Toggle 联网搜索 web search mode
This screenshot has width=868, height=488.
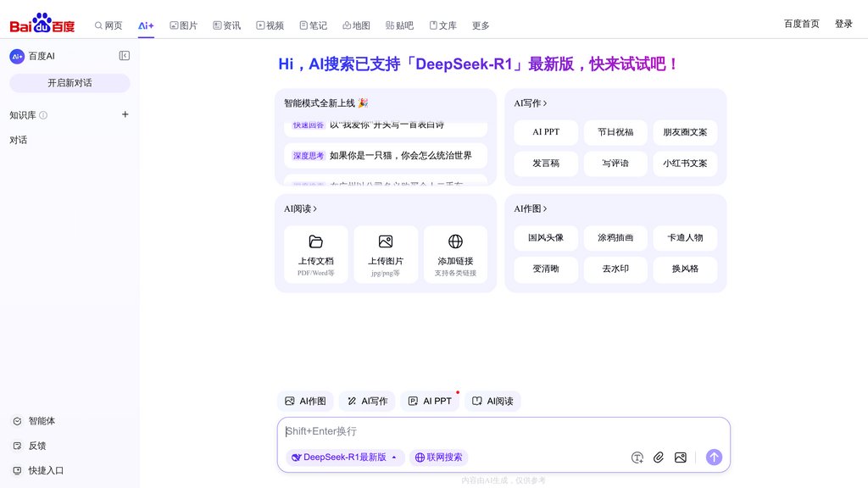[438, 457]
